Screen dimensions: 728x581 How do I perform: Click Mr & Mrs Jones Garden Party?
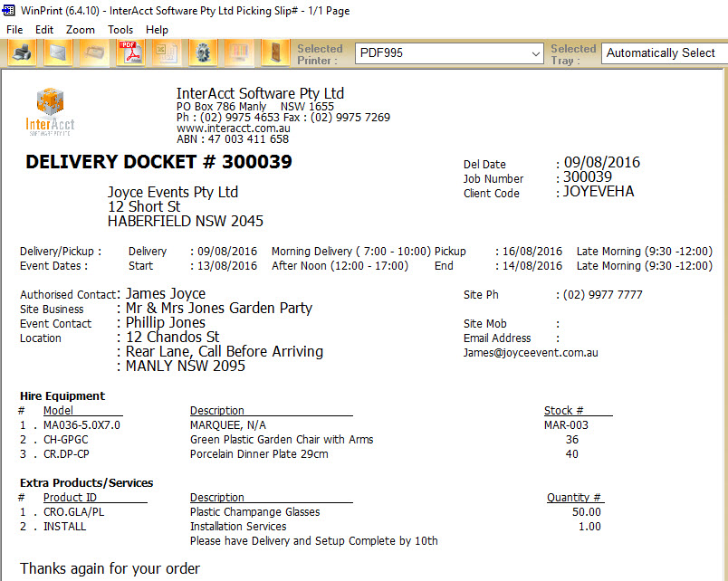point(219,308)
